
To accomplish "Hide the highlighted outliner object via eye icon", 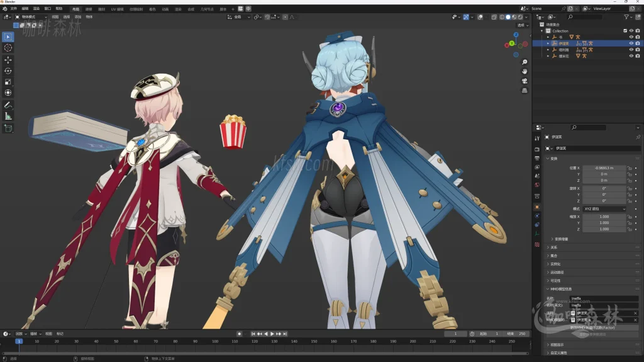I will [x=631, y=43].
